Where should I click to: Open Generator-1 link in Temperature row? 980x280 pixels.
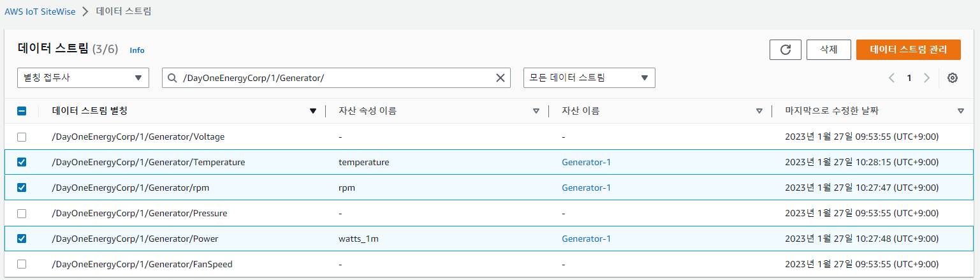(x=586, y=162)
